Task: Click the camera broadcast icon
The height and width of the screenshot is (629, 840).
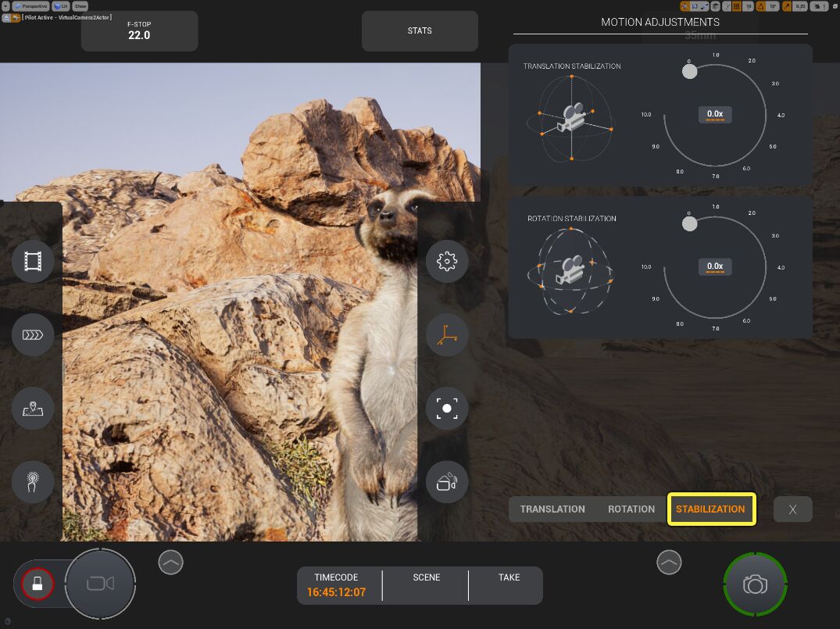Action: [447, 481]
